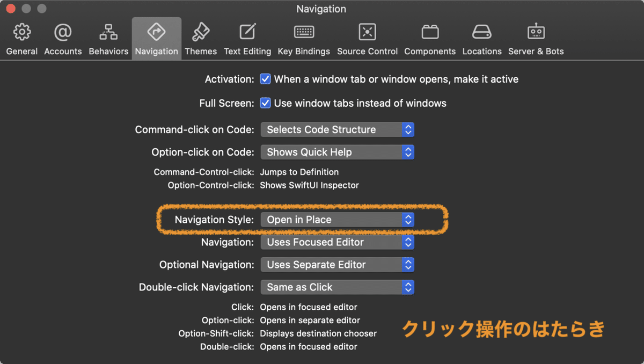This screenshot has width=644, height=364.
Task: Switch to the Source Control tab label
Action: [367, 52]
